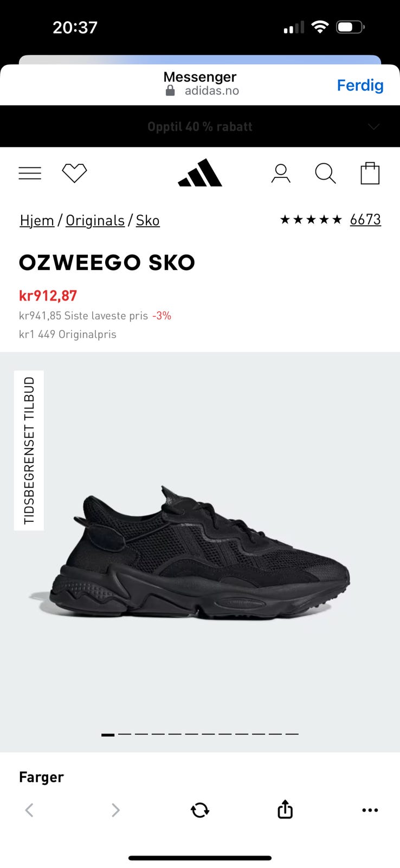Select the last image carousel indicator
The height and width of the screenshot is (868, 400).
coord(292,734)
